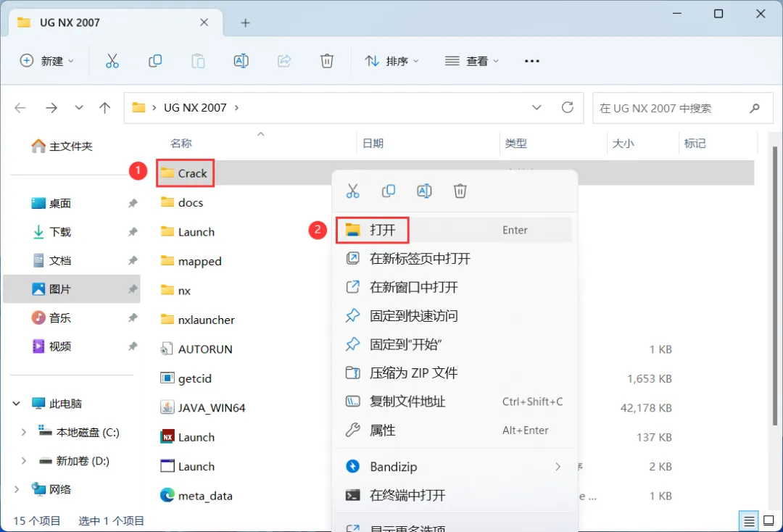Open the View (查看) dropdown
Viewport: 783px width, 532px height.
click(x=472, y=61)
